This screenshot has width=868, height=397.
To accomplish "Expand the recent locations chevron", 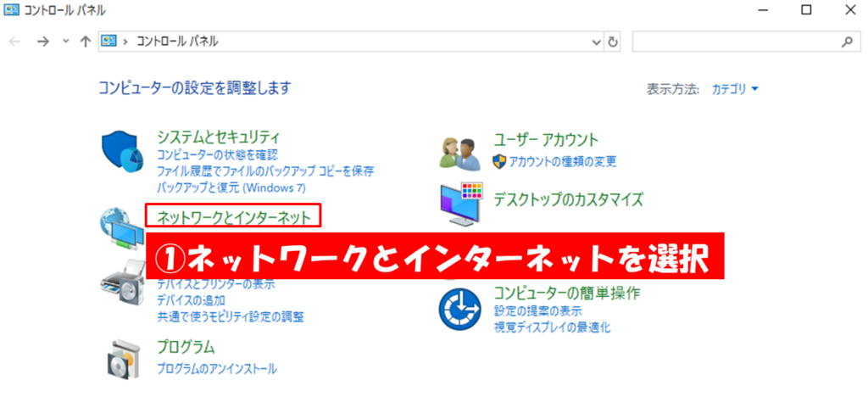I will [x=66, y=42].
